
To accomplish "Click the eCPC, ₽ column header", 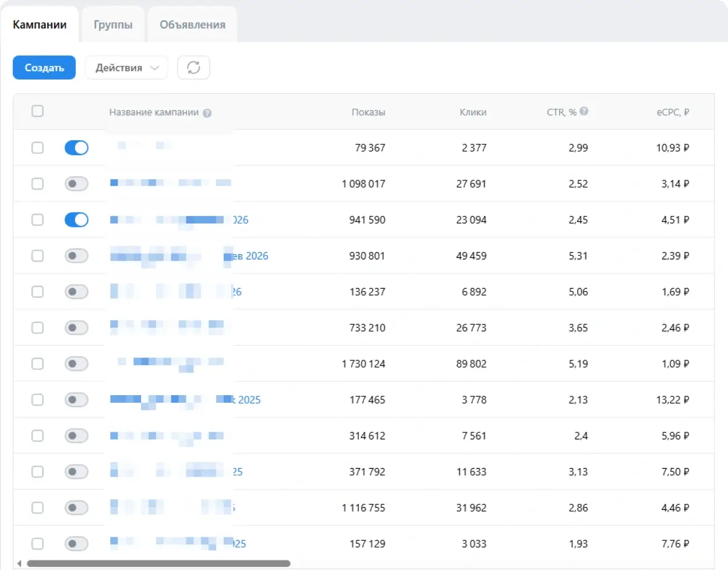I will click(673, 112).
